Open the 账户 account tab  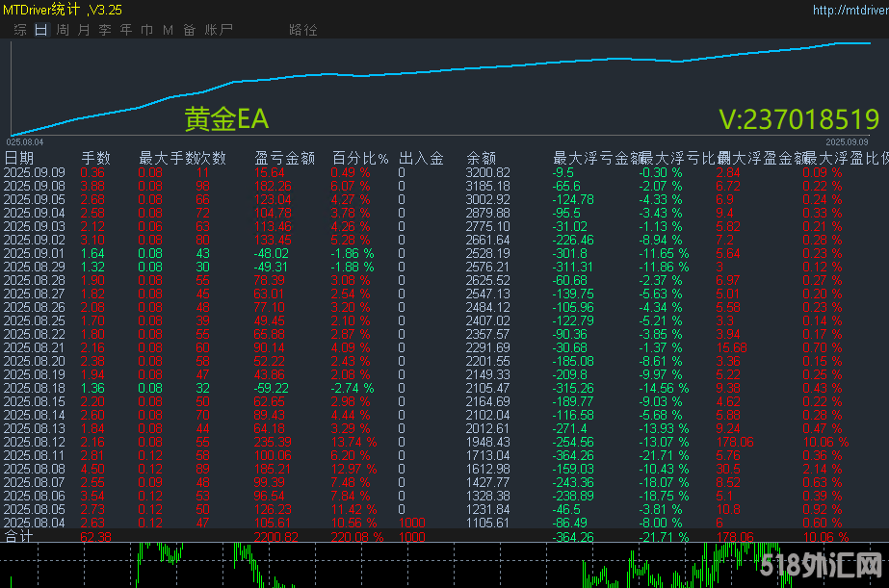point(219,30)
